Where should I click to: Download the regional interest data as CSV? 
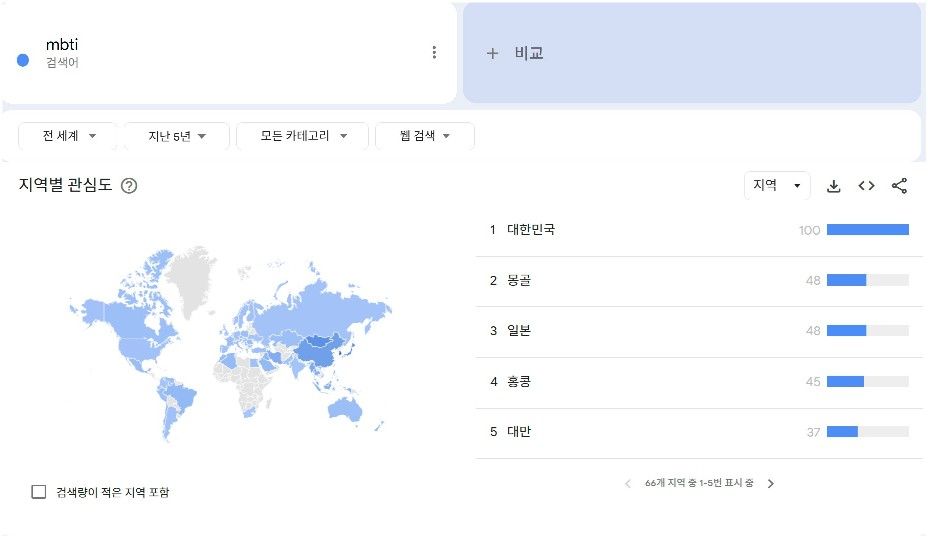[x=833, y=186]
